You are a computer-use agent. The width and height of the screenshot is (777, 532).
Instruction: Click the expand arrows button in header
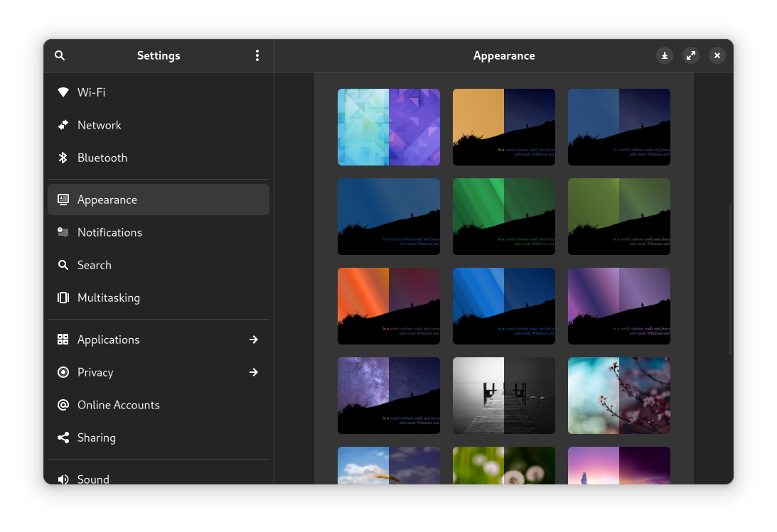(691, 55)
